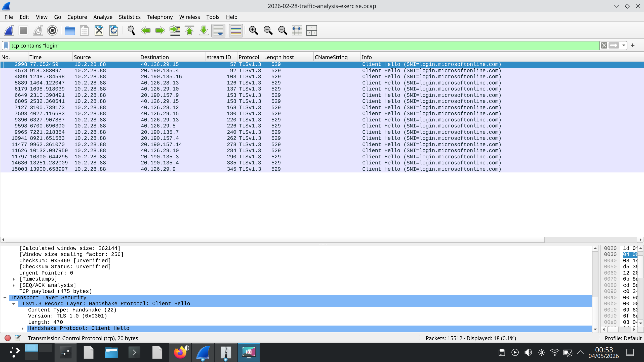Open the Statistics menu
This screenshot has height=362, width=644.
[x=130, y=17]
